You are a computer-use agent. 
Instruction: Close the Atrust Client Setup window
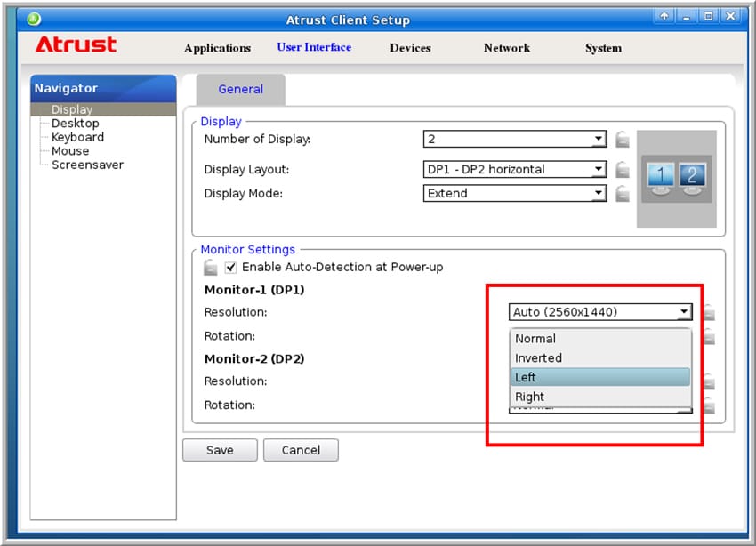coord(730,16)
